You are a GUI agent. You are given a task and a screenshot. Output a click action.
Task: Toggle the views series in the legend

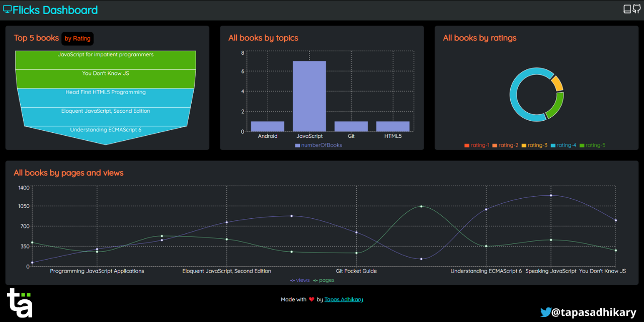pyautogui.click(x=300, y=280)
